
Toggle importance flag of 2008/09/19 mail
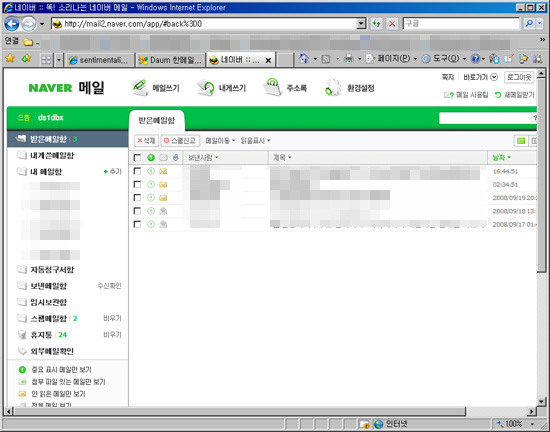click(151, 198)
